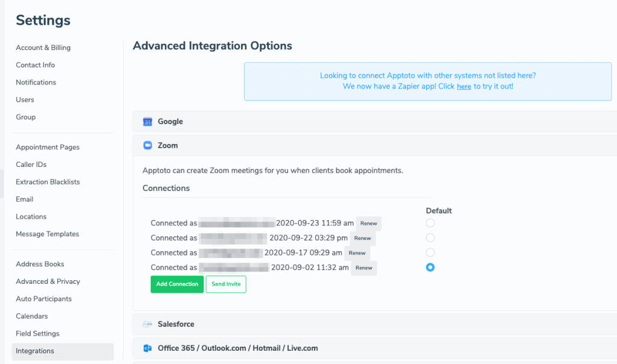Click the Send Invite button
The image size is (617, 364).
click(226, 284)
